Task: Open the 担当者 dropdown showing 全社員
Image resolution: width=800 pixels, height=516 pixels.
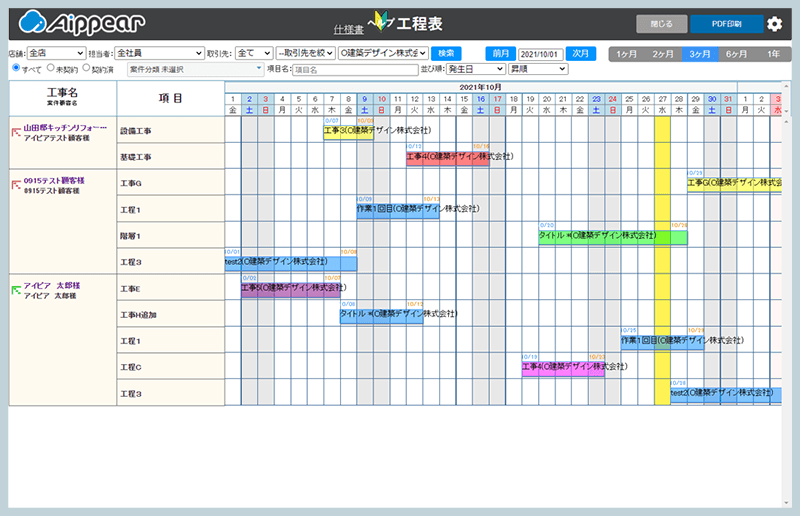Action: [x=159, y=53]
